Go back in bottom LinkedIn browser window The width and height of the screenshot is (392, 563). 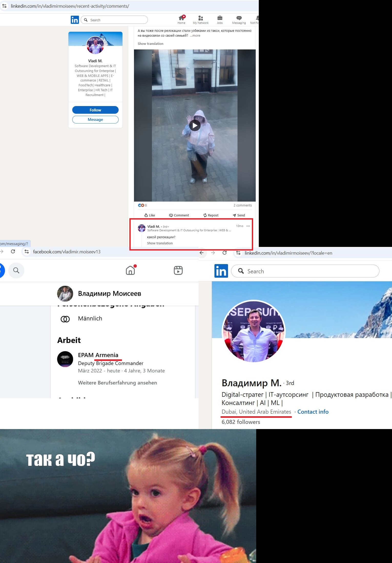click(x=202, y=253)
